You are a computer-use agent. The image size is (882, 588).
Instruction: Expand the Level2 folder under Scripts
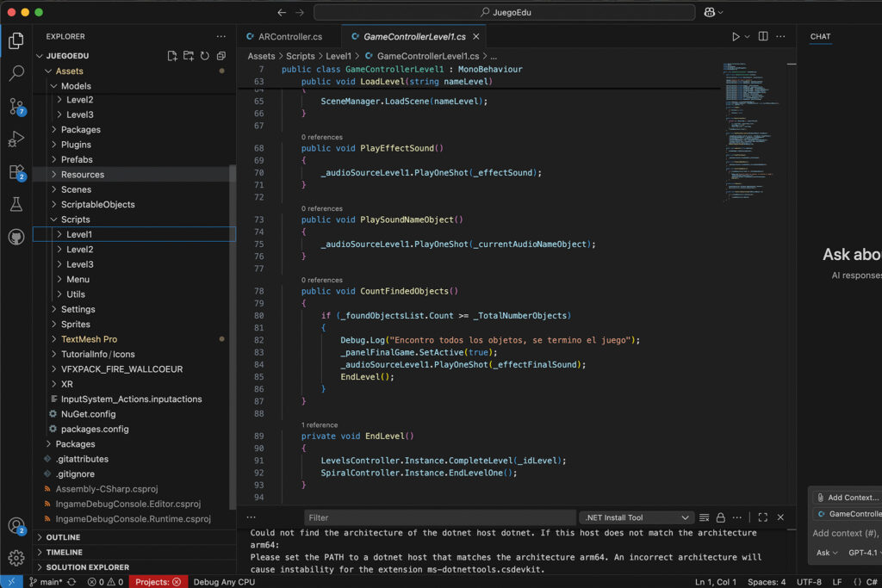(x=79, y=250)
